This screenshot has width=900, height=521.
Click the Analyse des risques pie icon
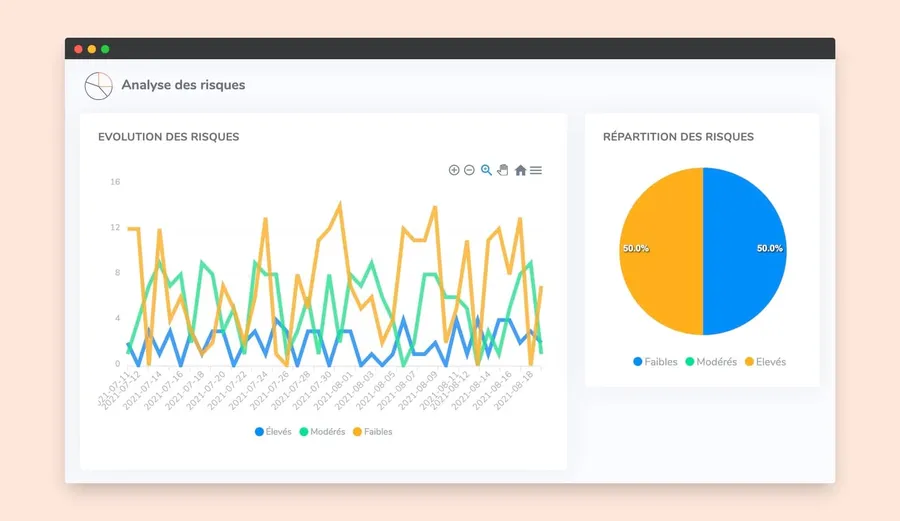click(x=99, y=85)
